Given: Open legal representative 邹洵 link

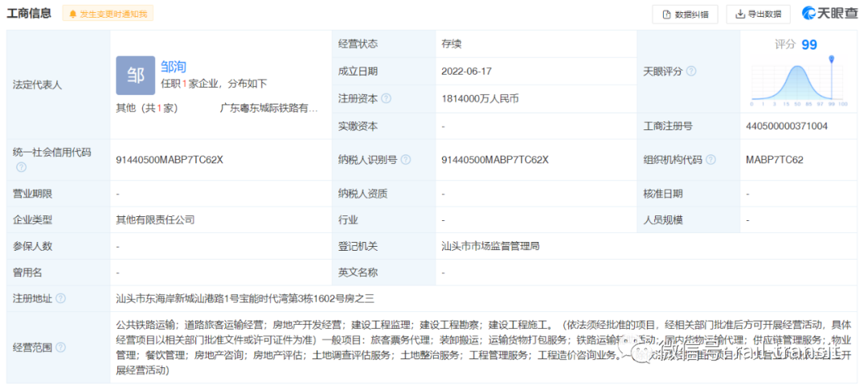Looking at the screenshot, I should pyautogui.click(x=174, y=67).
